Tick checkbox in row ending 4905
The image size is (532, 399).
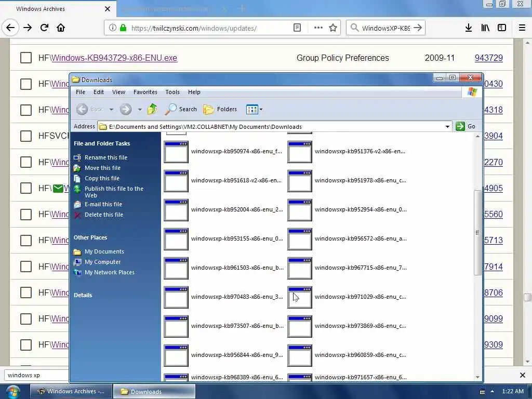[x=26, y=188]
